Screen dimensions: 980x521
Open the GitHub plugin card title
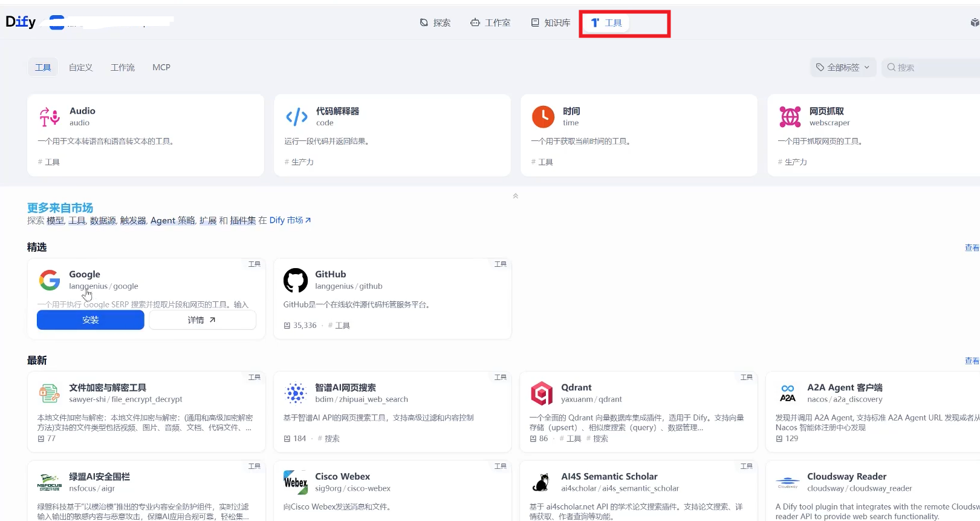point(331,274)
